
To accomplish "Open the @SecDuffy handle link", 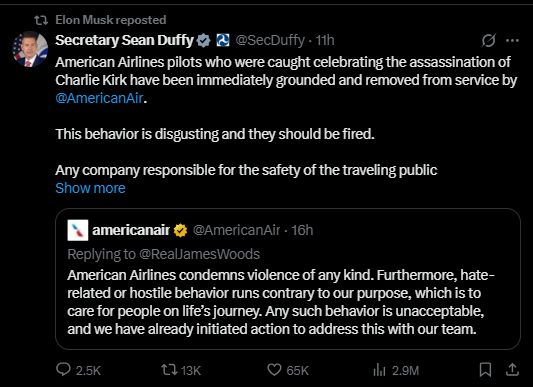I will pyautogui.click(x=270, y=40).
